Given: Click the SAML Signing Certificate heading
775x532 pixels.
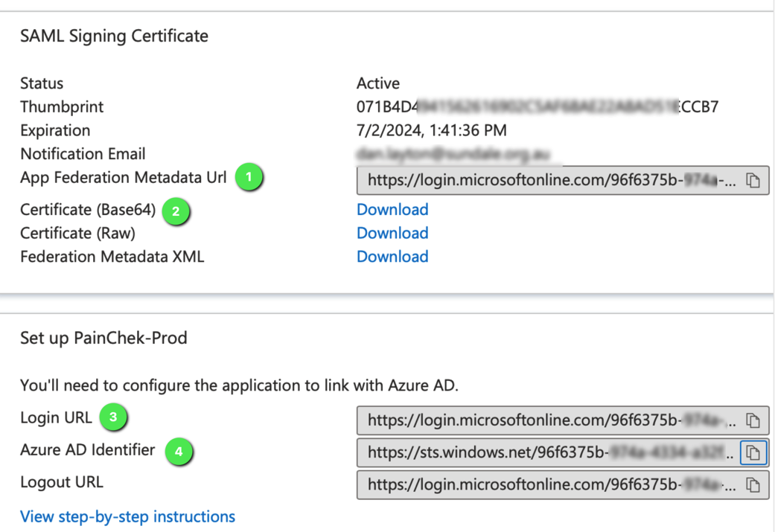Looking at the screenshot, I should tap(114, 36).
